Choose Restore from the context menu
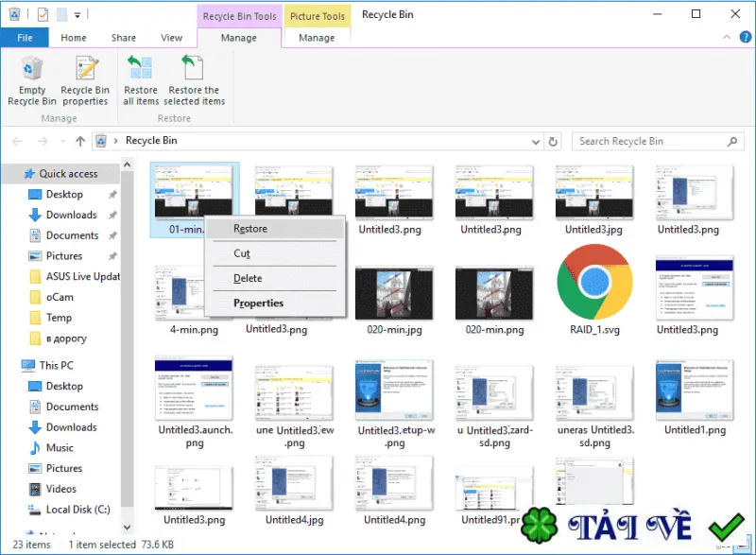 (x=250, y=229)
